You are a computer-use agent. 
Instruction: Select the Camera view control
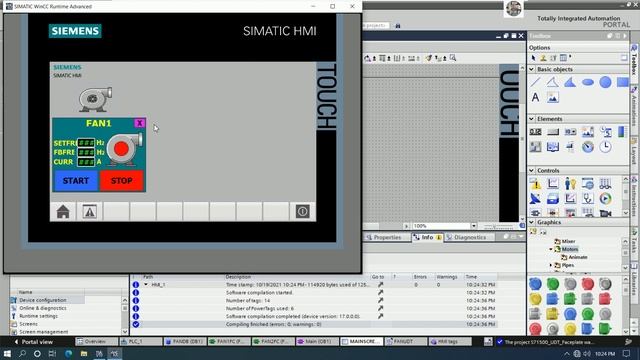coord(605,213)
